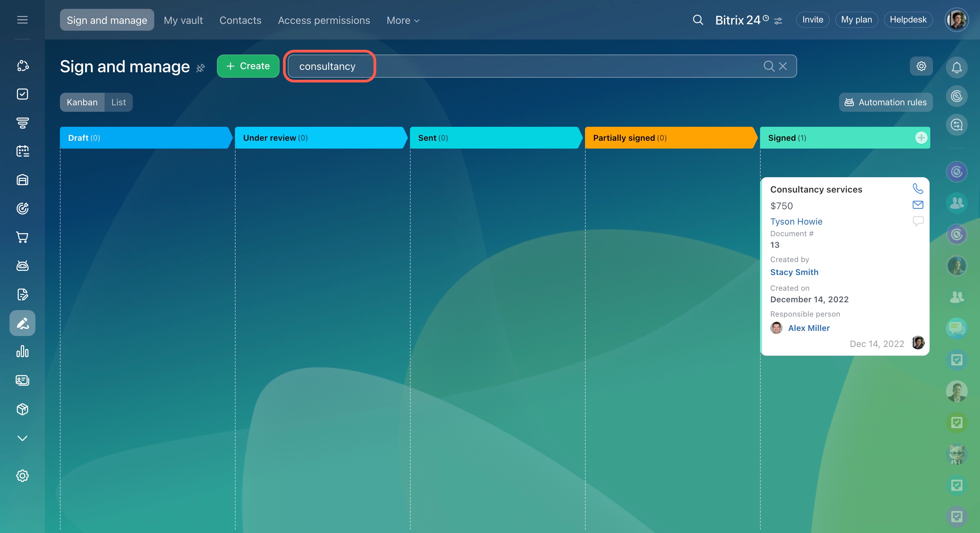The height and width of the screenshot is (533, 980).
Task: Add an item with Signed column plus
Action: [x=921, y=137]
